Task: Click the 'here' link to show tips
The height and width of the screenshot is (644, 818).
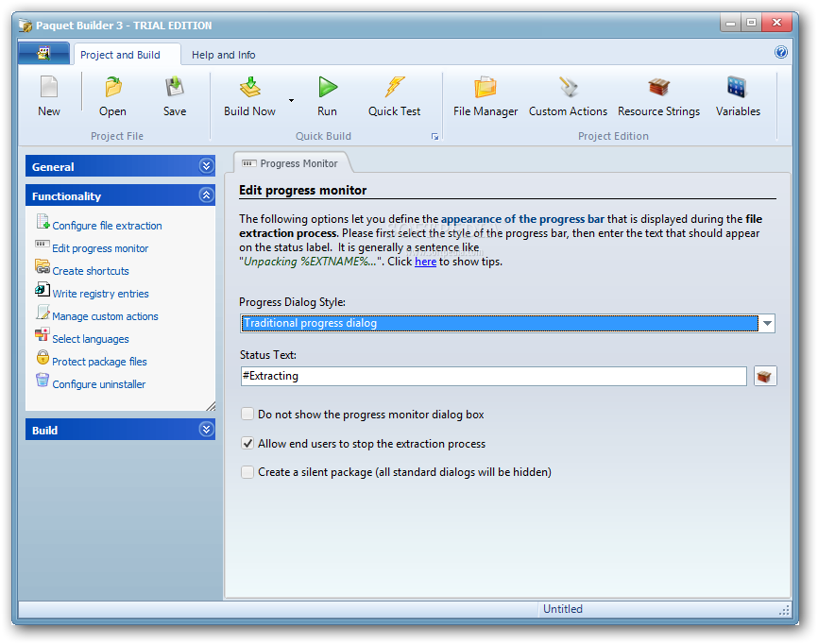Action: [425, 262]
